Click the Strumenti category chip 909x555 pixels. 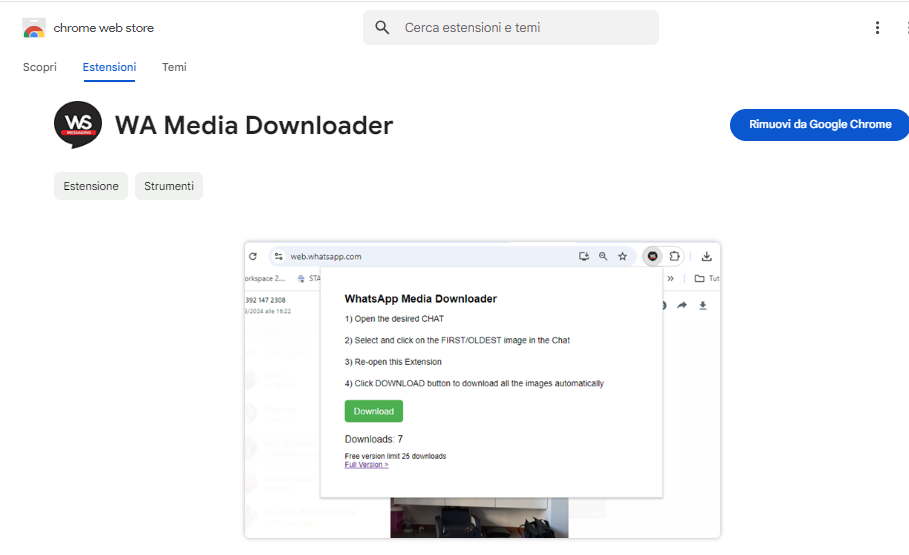pyautogui.click(x=169, y=186)
